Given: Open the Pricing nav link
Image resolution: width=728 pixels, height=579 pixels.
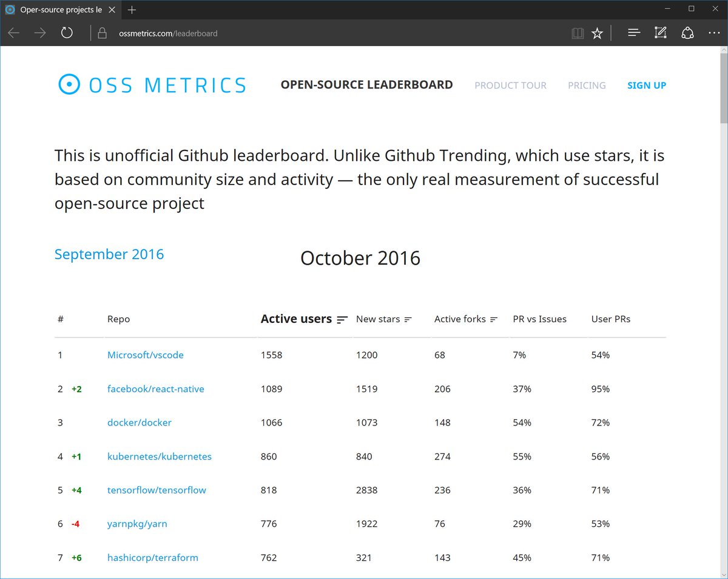Looking at the screenshot, I should 587,86.
